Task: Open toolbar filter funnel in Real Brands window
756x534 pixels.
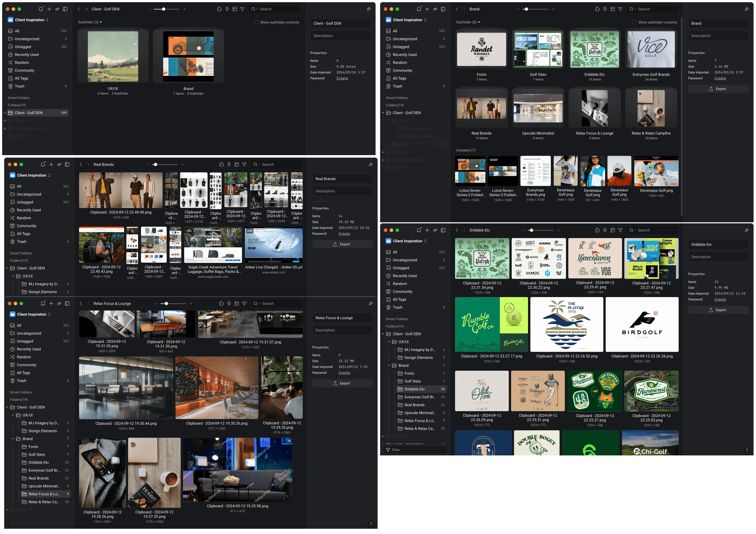Action: (x=244, y=164)
